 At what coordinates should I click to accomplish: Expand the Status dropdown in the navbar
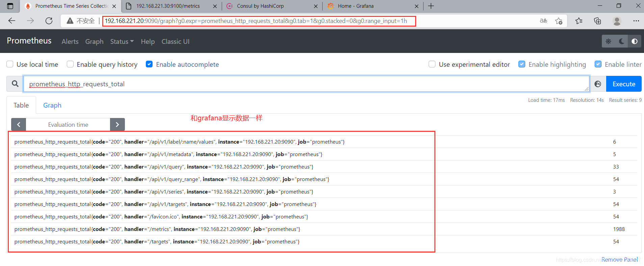[122, 41]
